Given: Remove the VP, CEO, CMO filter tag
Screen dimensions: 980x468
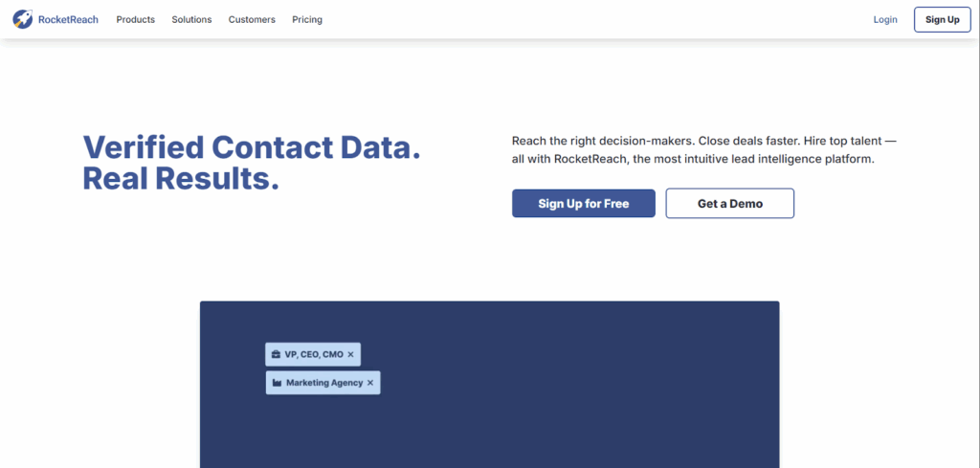Looking at the screenshot, I should point(351,354).
